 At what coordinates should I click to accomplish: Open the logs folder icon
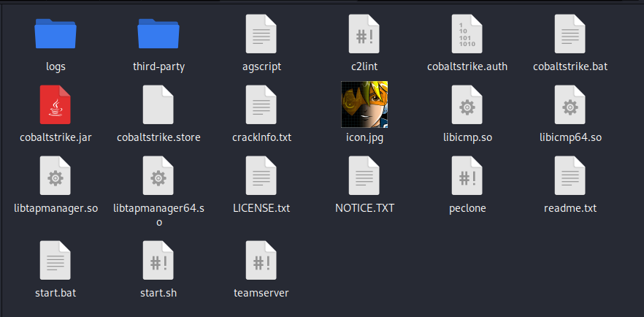pos(55,34)
